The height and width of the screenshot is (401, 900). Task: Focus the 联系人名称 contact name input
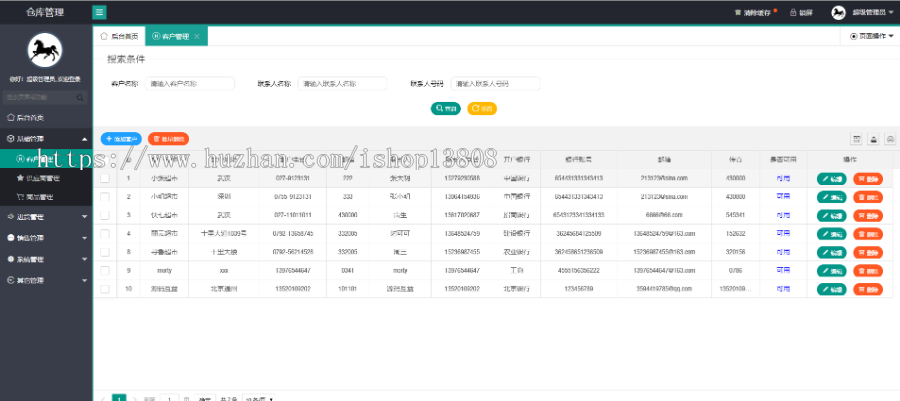point(343,84)
